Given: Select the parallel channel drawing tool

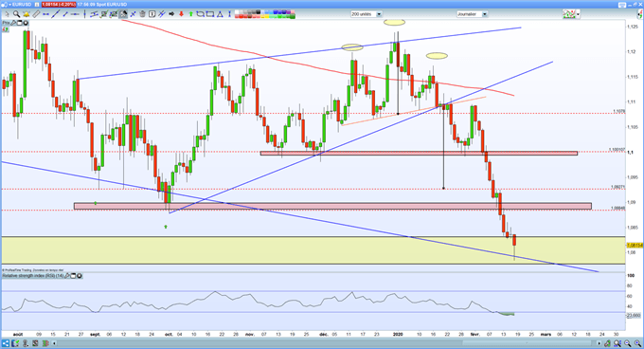Looking at the screenshot, I should tap(94, 14).
